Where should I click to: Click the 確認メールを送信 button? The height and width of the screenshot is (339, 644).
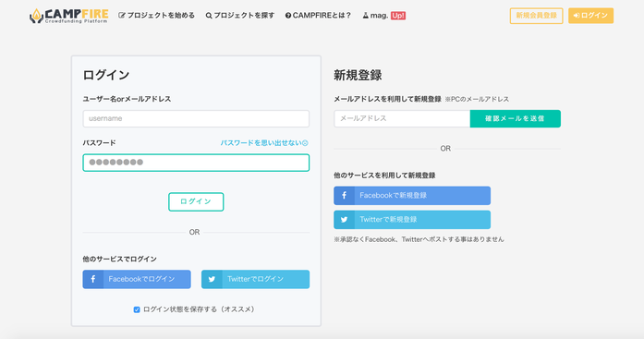coord(515,118)
